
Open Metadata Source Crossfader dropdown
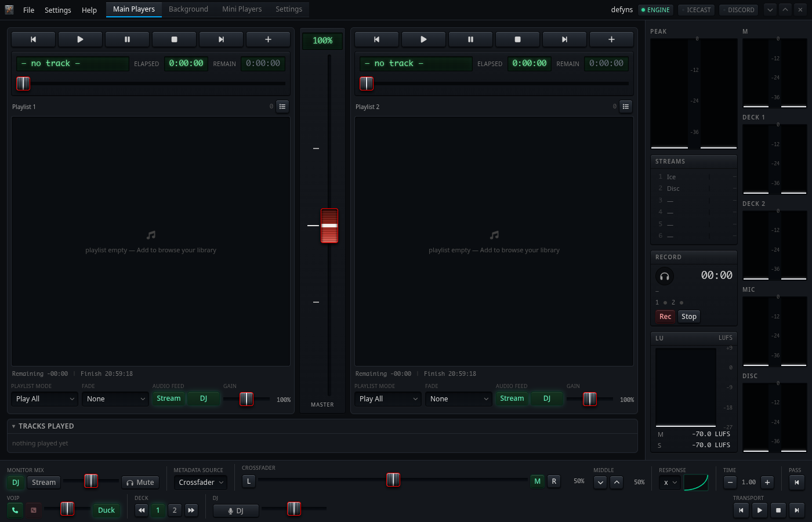[200, 483]
